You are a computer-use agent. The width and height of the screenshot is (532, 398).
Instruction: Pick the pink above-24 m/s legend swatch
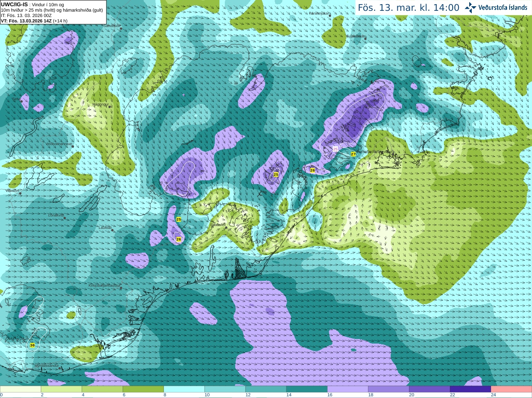tap(512, 389)
